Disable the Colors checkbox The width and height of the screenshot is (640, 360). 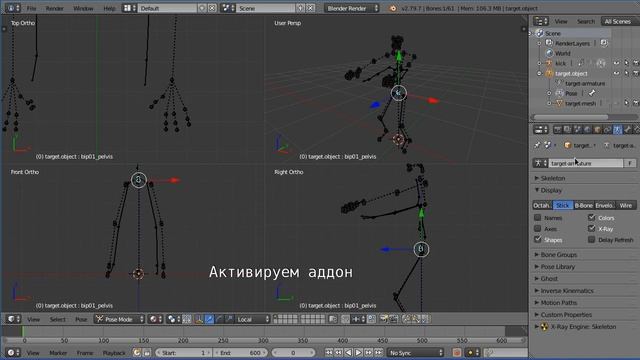click(x=591, y=218)
